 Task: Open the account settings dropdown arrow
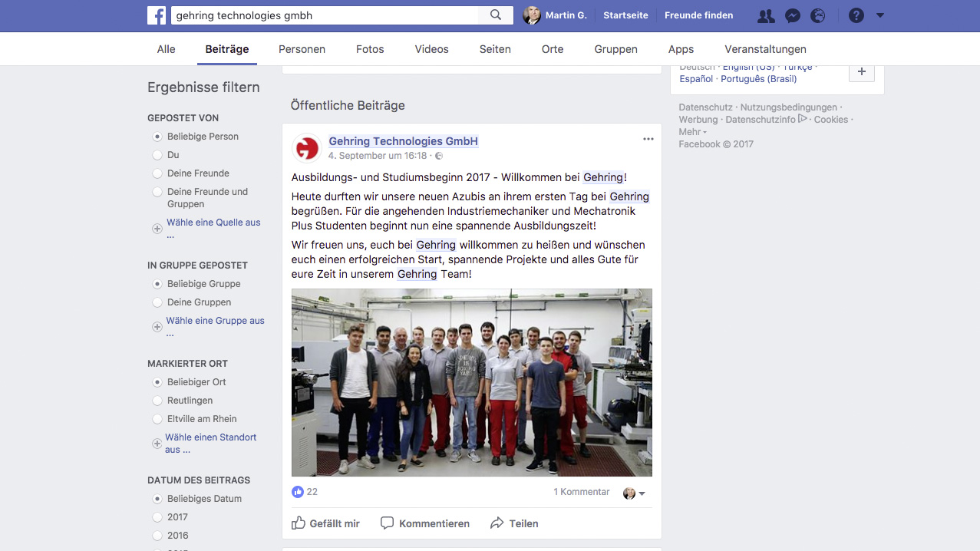pos(880,15)
